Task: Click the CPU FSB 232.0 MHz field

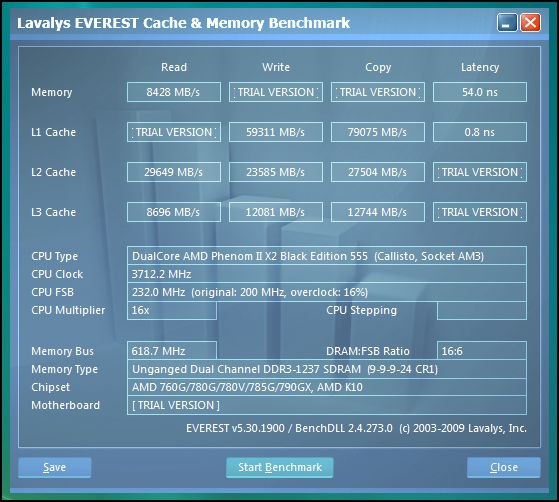Action: coord(327,292)
